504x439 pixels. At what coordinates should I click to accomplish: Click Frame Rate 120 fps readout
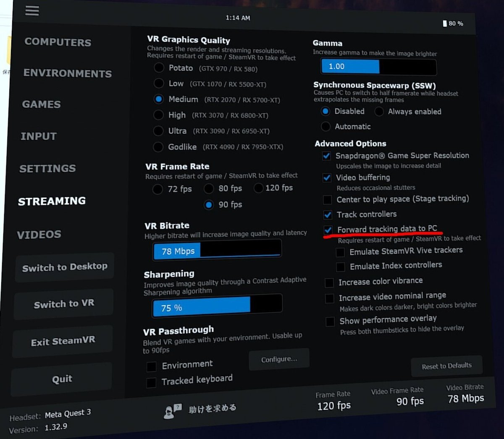coord(333,401)
